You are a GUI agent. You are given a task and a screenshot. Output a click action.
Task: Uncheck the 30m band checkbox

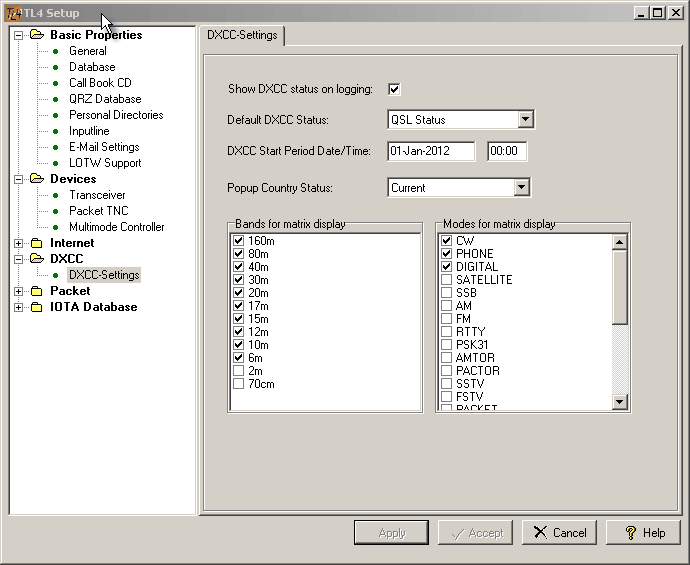[239, 279]
